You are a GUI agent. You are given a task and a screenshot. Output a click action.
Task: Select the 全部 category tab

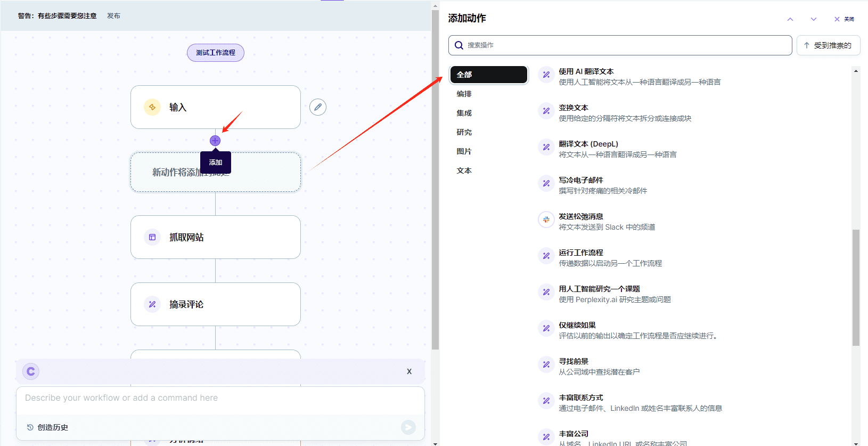(489, 75)
